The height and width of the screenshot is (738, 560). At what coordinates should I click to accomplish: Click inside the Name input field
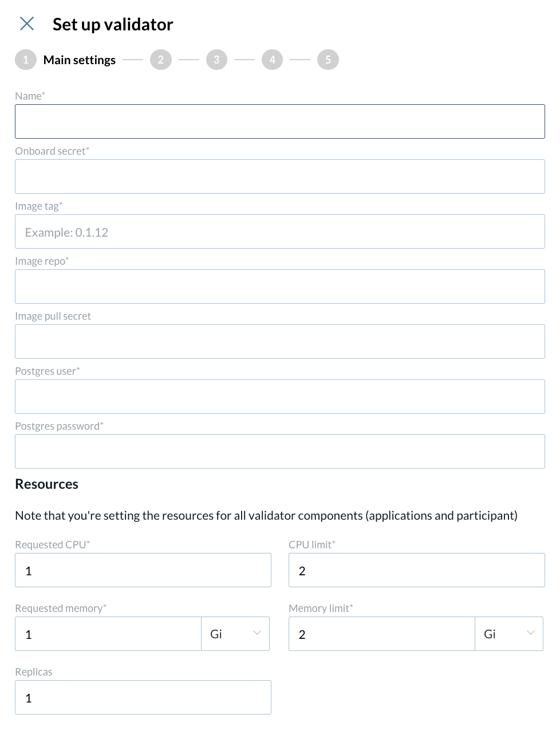[x=280, y=121]
